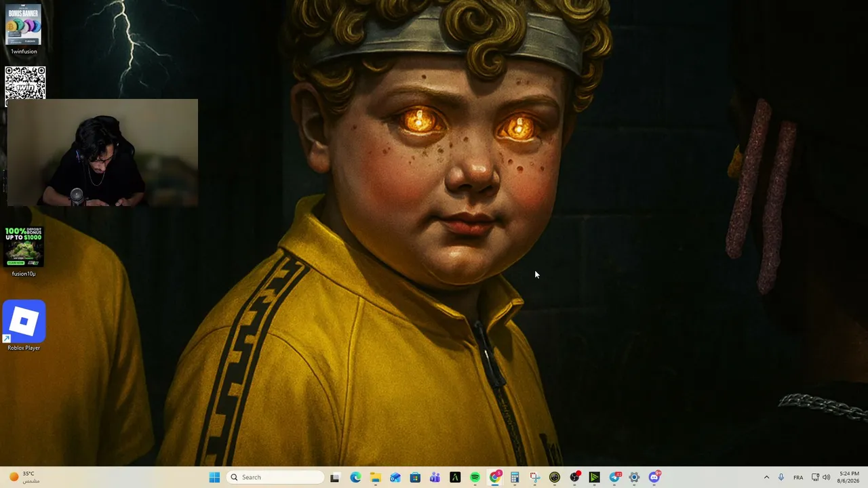The width and height of the screenshot is (868, 488).
Task: Click the microphone icon in system tray
Action: (781, 477)
